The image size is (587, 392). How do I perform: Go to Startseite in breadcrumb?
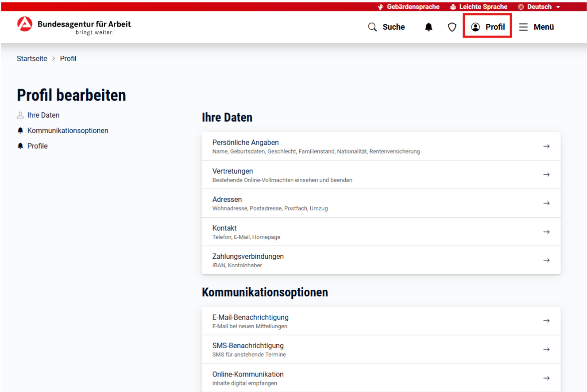click(x=32, y=58)
